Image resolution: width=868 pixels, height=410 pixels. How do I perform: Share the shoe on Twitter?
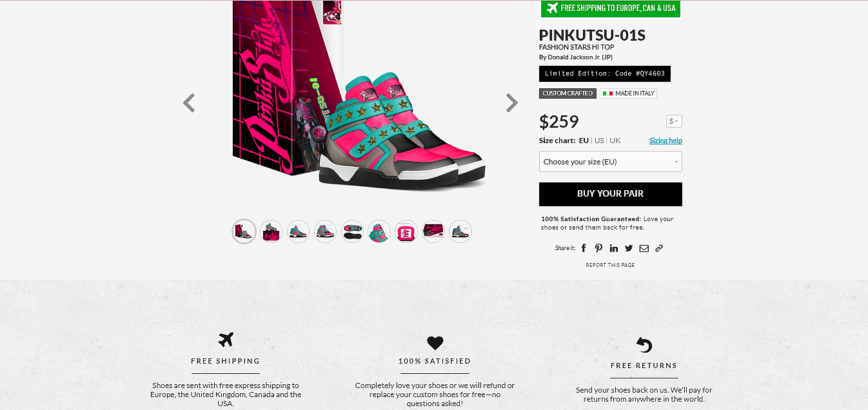coord(629,248)
